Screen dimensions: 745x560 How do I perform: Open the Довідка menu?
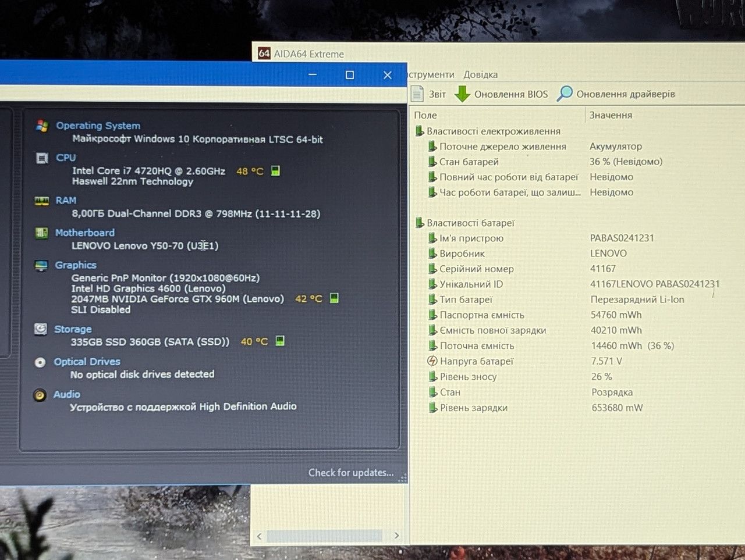coord(480,74)
